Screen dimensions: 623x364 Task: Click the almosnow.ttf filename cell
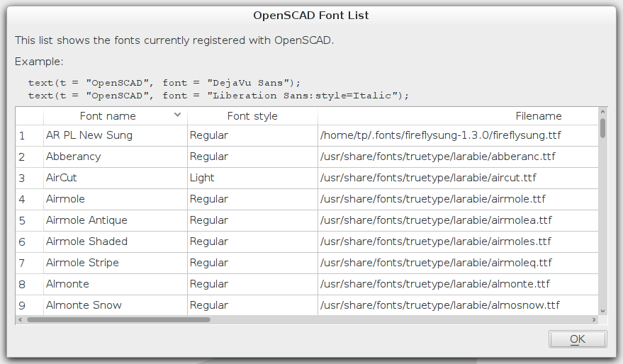458,305
